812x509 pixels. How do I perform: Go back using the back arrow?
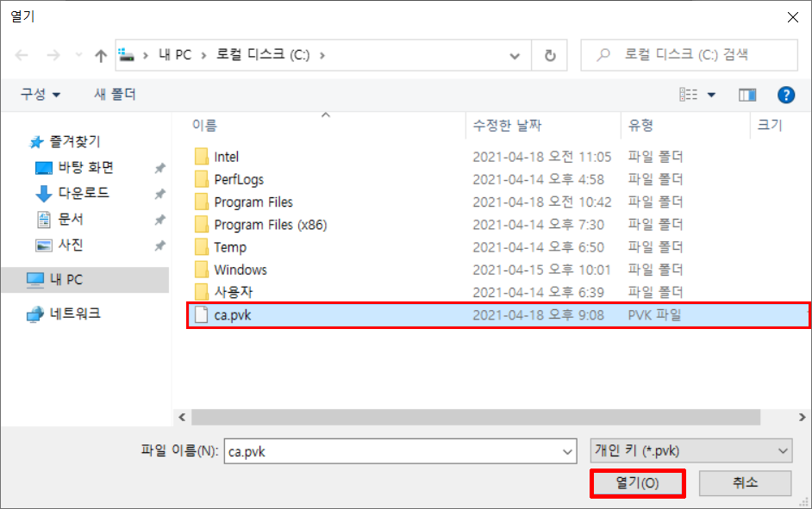tap(22, 55)
